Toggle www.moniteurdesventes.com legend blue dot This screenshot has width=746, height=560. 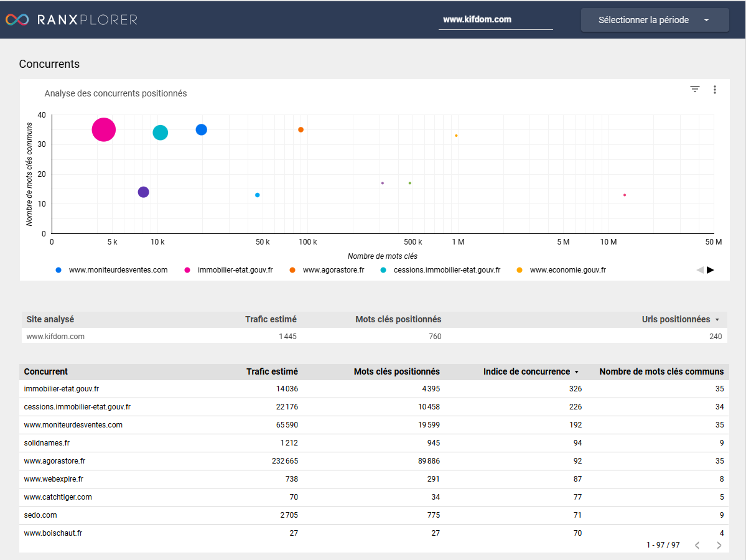[58, 270]
